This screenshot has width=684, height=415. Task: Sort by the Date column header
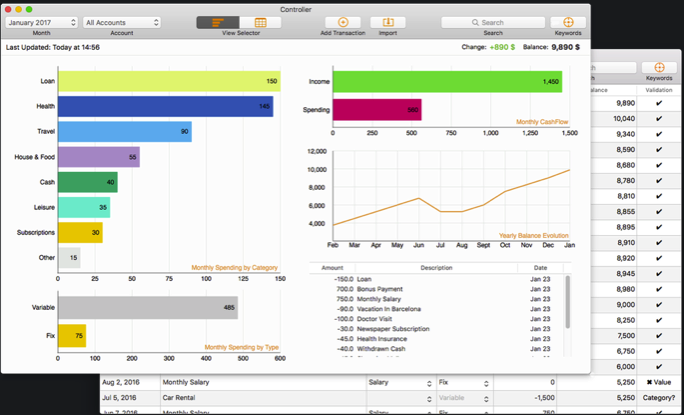pyautogui.click(x=540, y=268)
